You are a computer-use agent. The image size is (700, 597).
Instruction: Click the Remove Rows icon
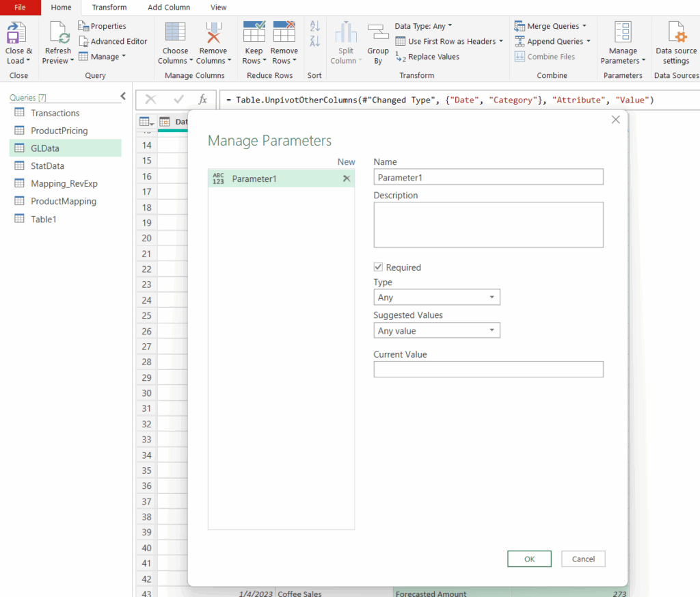284,31
